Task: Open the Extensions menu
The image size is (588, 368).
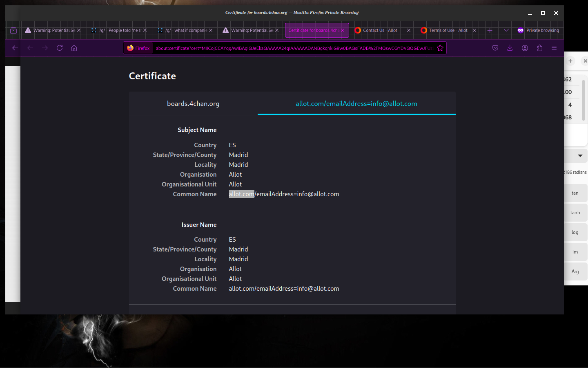Action: pyautogui.click(x=539, y=48)
